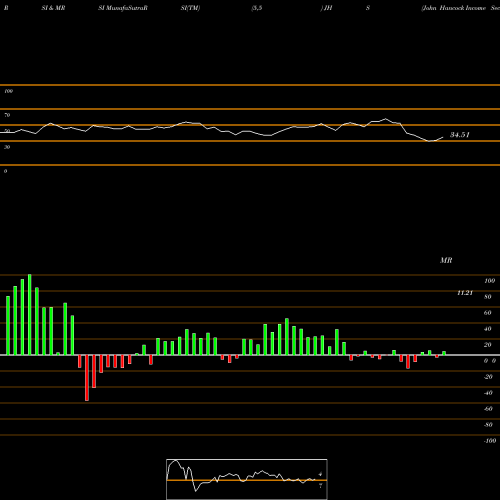This screenshot has width=500, height=500.
Task: Click the MR axis label -100
Action: (x=490, y=441)
